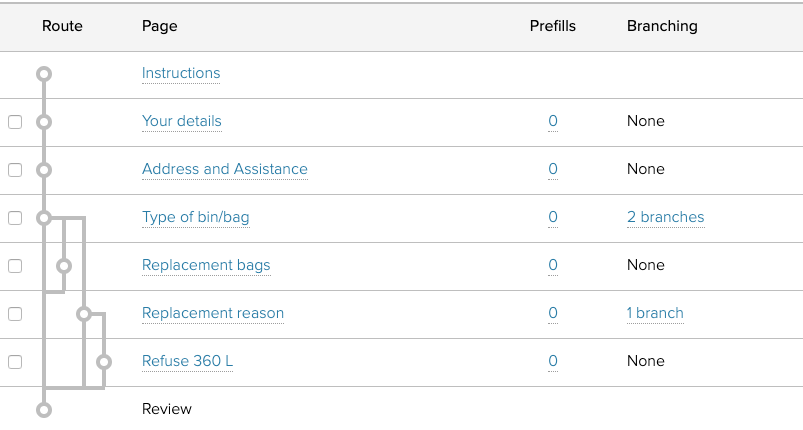Check the Refuse 360 L row checkbox
The width and height of the screenshot is (803, 430).
coord(15,362)
